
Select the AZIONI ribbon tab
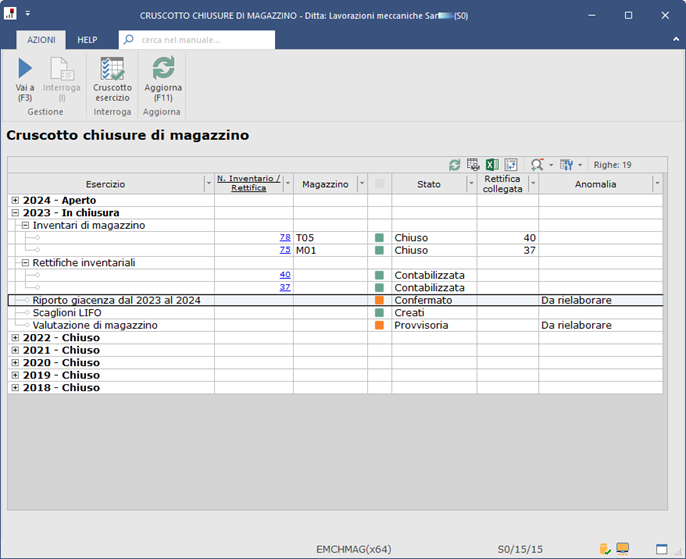click(41, 40)
